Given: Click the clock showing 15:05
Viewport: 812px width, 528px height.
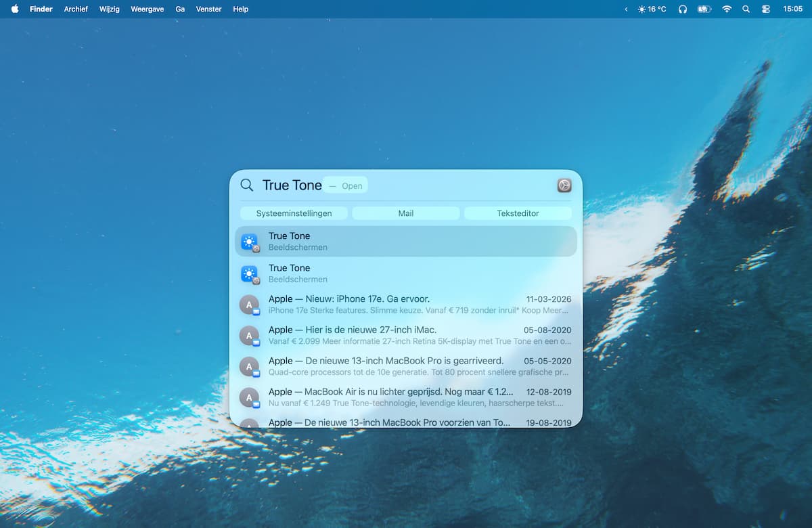Looking at the screenshot, I should click(x=792, y=9).
